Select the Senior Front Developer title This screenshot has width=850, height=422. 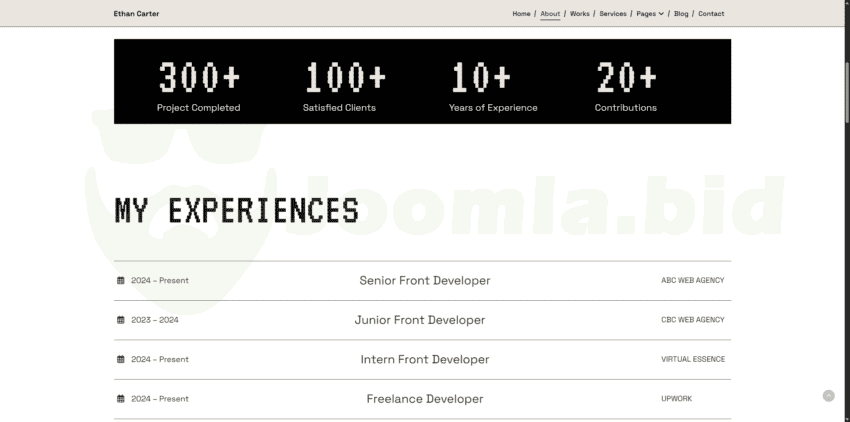coord(424,280)
